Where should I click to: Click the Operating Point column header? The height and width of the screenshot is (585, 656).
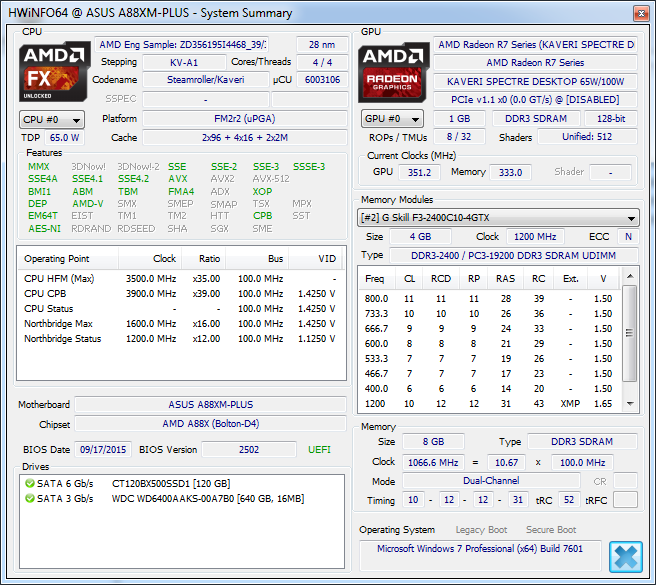(x=58, y=258)
